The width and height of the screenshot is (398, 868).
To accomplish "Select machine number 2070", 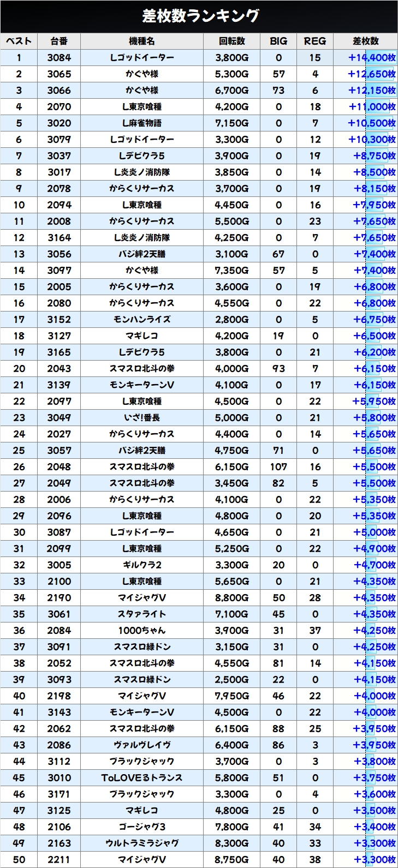I will pos(59,106).
